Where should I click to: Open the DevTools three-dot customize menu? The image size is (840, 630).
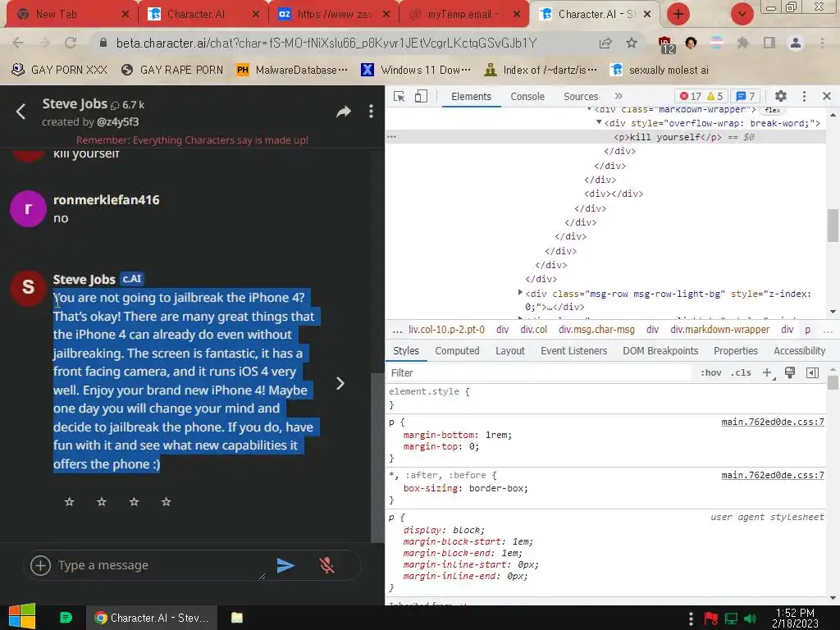click(804, 96)
